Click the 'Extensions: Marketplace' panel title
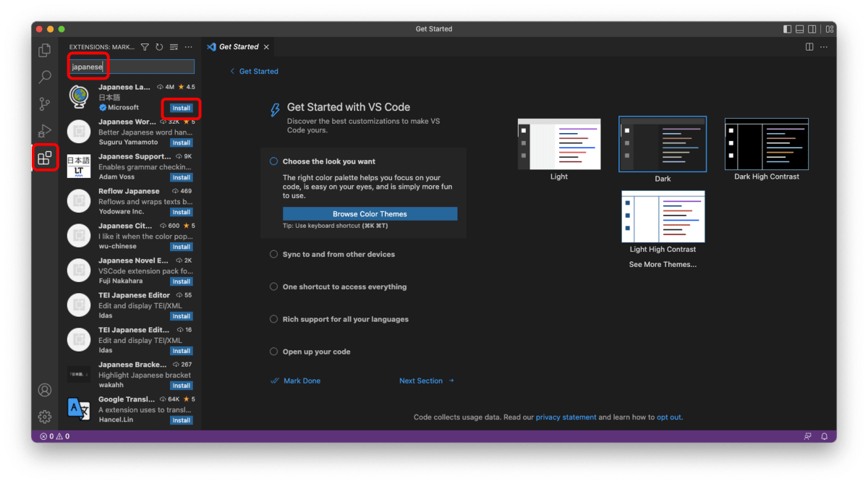 102,47
